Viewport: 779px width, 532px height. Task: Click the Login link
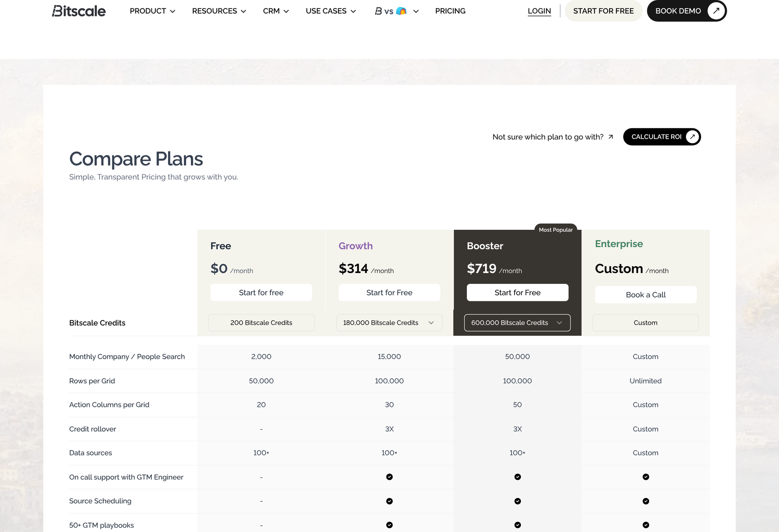(539, 11)
